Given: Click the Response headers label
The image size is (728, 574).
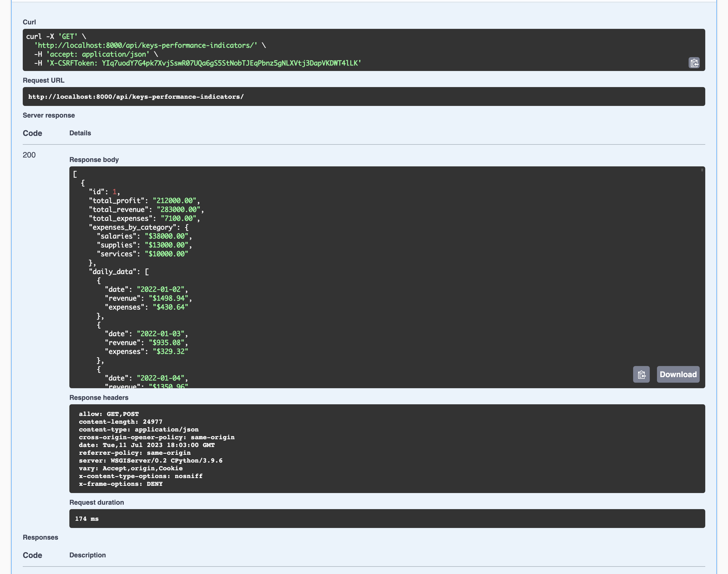Looking at the screenshot, I should 99,398.
